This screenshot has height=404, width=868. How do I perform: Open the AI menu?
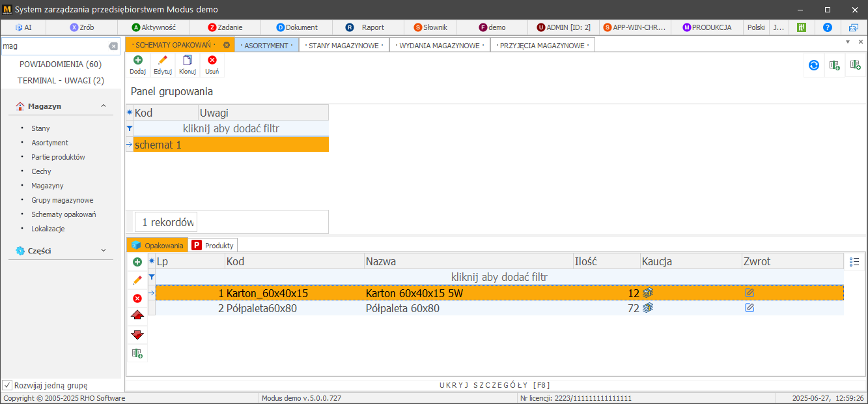[x=23, y=27]
